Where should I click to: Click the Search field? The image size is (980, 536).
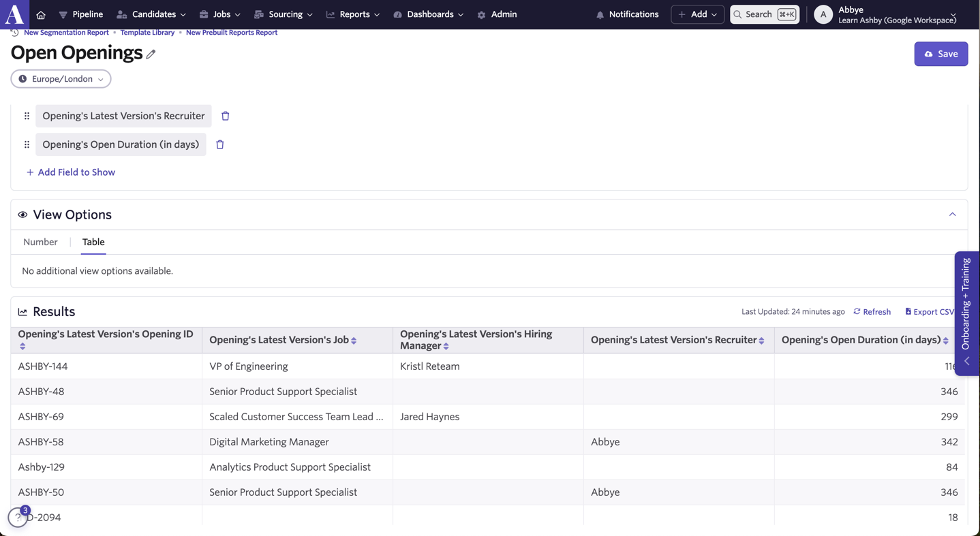(x=765, y=14)
